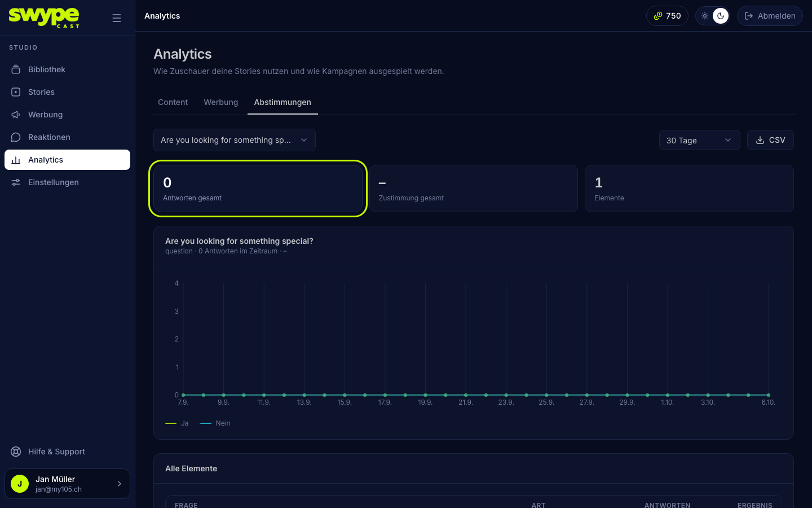
Task: Open Reaktionen in the sidebar
Action: pos(67,137)
